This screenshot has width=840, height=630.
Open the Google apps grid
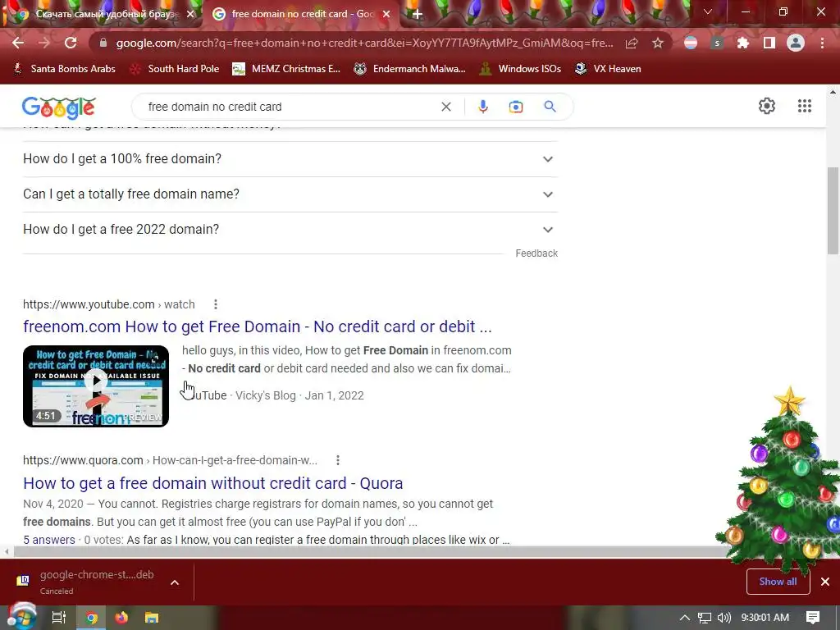[804, 106]
